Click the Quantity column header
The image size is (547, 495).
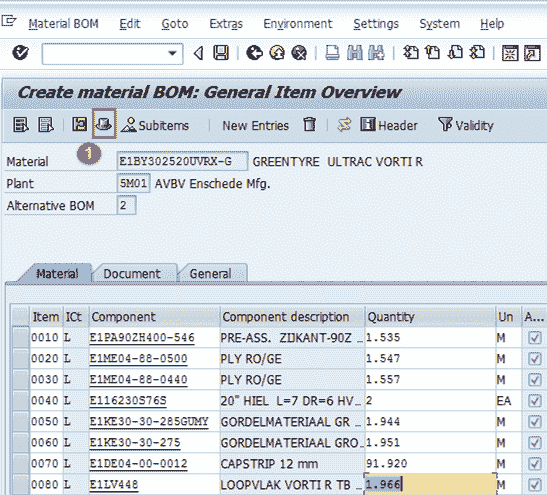tap(430, 317)
